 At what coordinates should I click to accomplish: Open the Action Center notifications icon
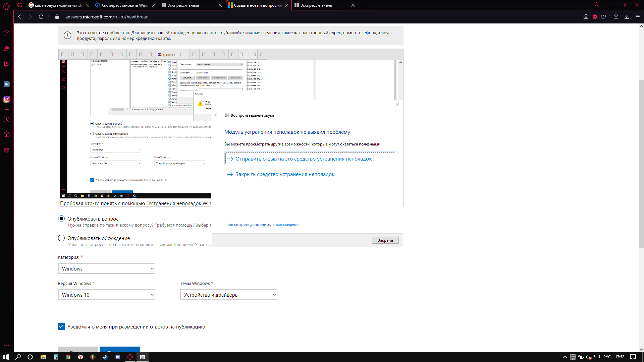coord(633,357)
